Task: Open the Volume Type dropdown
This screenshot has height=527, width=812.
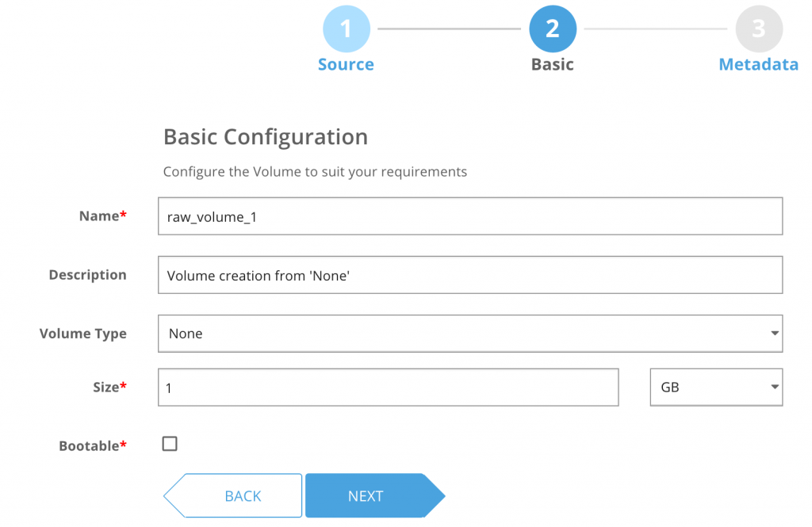Action: coord(470,334)
